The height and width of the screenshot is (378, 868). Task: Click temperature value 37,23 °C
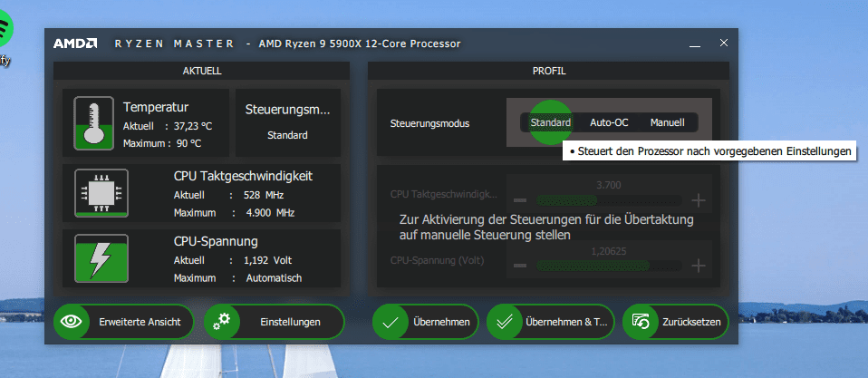coord(193,126)
